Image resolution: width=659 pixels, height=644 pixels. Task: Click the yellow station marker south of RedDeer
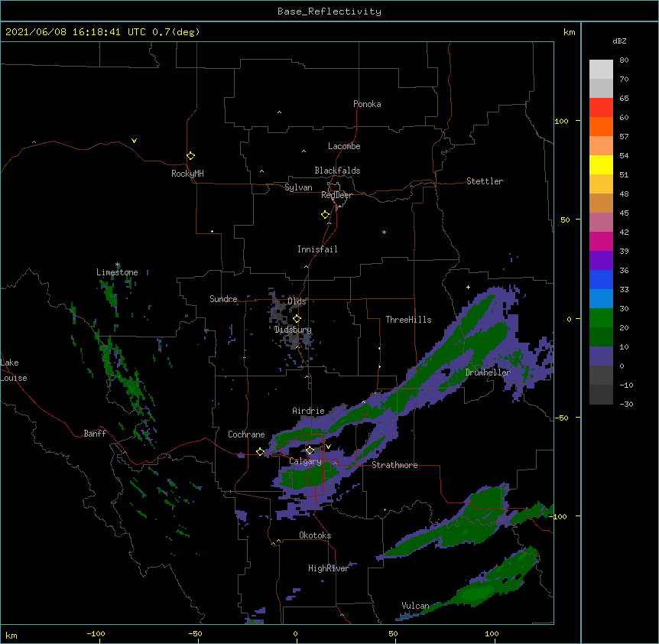point(325,214)
